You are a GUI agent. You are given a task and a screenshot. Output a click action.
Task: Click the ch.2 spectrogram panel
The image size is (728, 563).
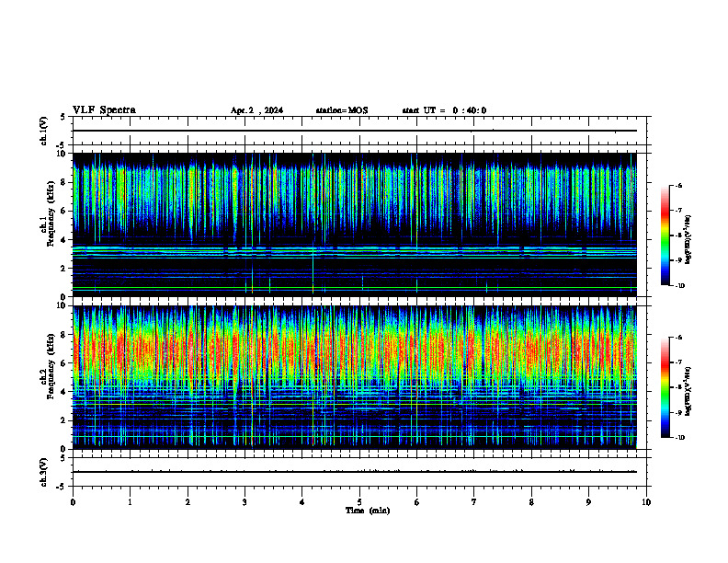pyautogui.click(x=355, y=377)
